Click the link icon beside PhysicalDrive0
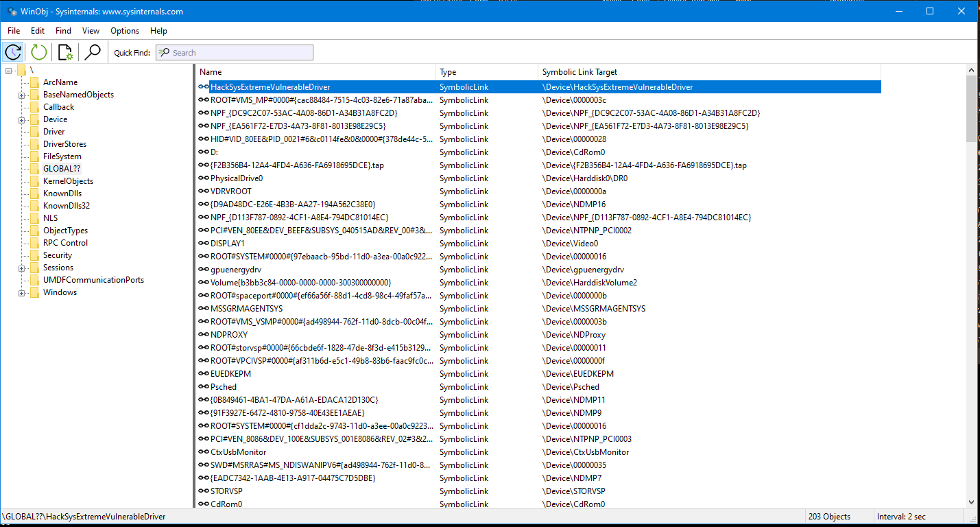The height and width of the screenshot is (527, 980). coord(204,178)
